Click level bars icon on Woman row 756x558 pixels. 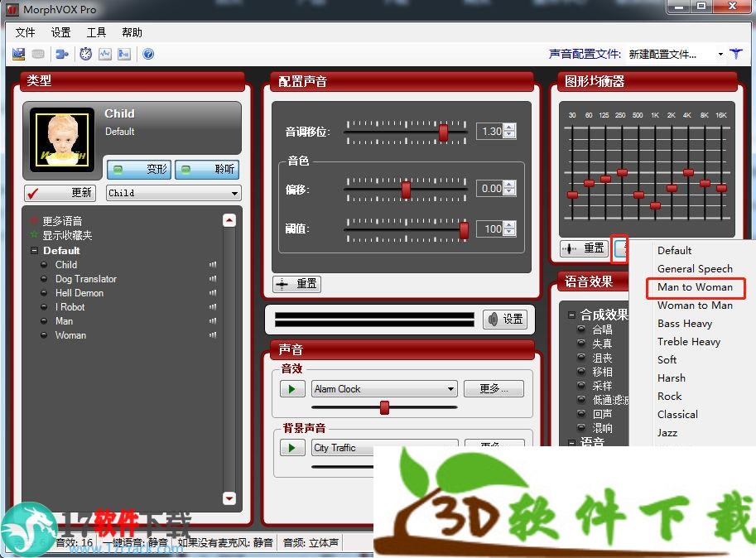[x=213, y=335]
